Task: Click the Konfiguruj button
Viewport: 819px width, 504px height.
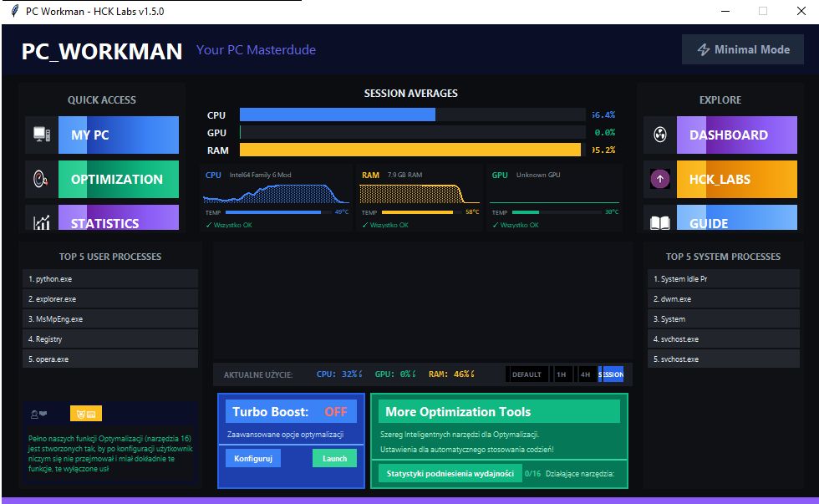Action: click(x=252, y=458)
